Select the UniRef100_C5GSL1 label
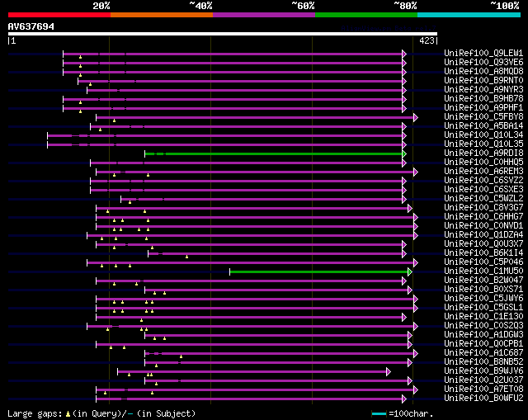The image size is (528, 420). click(x=483, y=308)
